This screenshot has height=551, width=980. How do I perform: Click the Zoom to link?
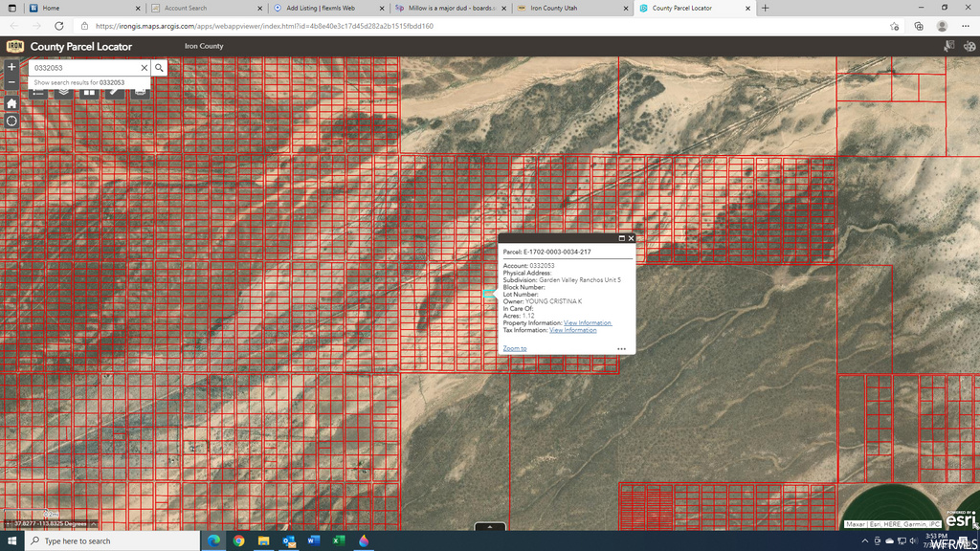click(x=514, y=349)
